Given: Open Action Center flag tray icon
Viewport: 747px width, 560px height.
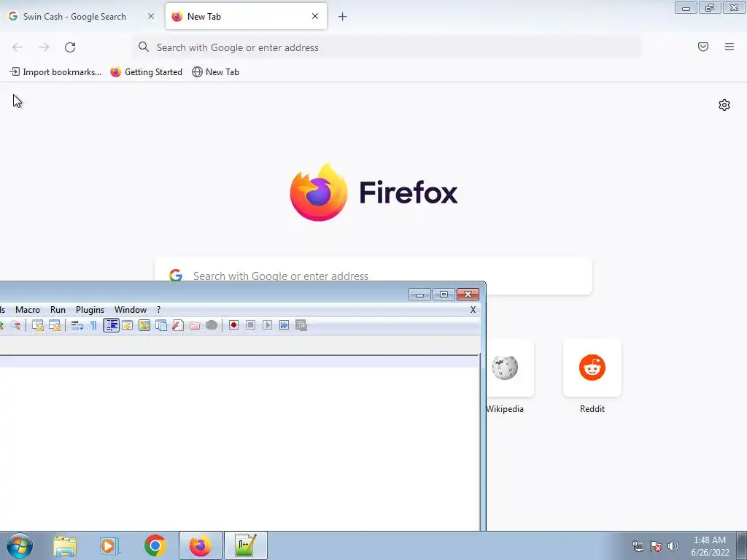Looking at the screenshot, I should 656,546.
